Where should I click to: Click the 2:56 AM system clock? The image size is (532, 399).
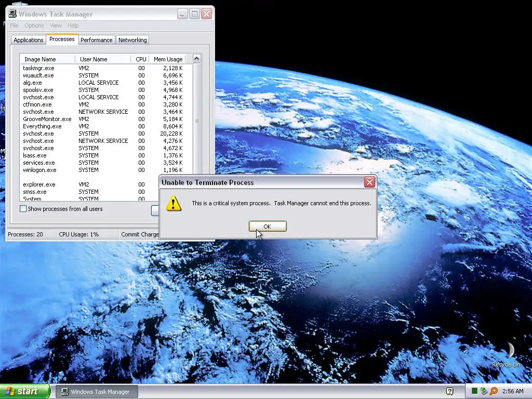[x=513, y=392]
